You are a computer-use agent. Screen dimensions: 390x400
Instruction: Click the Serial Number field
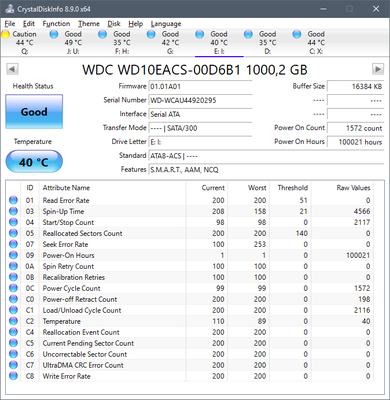200,100
